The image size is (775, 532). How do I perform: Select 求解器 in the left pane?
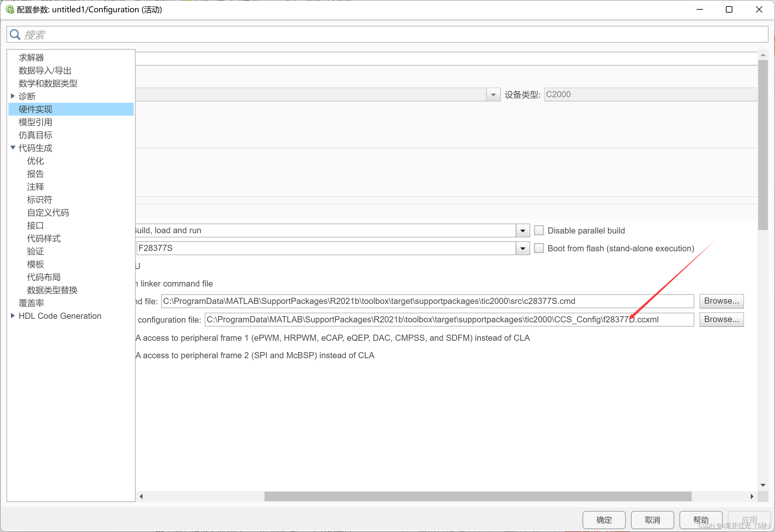pyautogui.click(x=31, y=57)
